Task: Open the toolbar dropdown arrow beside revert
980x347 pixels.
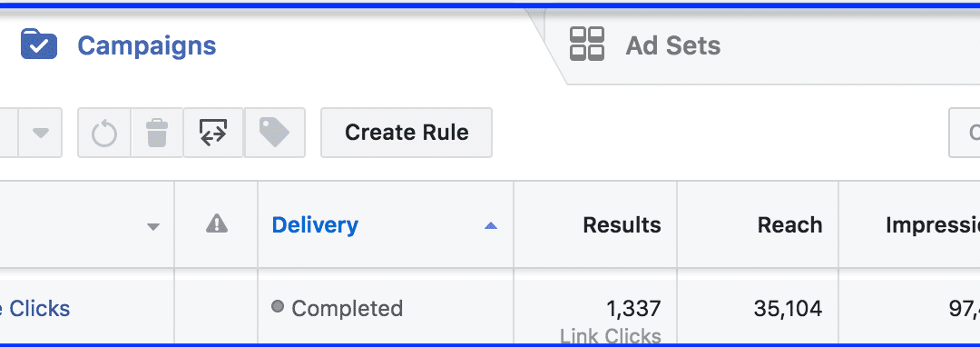Action: (40, 133)
